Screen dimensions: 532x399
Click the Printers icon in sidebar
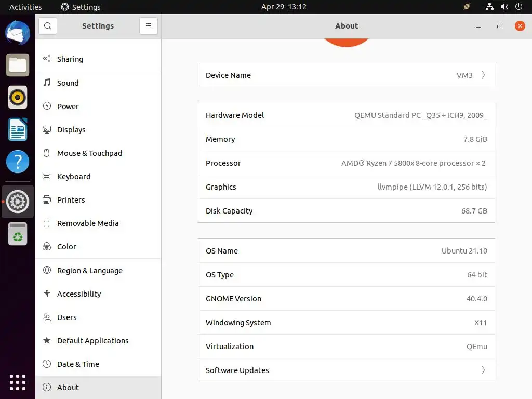47,199
